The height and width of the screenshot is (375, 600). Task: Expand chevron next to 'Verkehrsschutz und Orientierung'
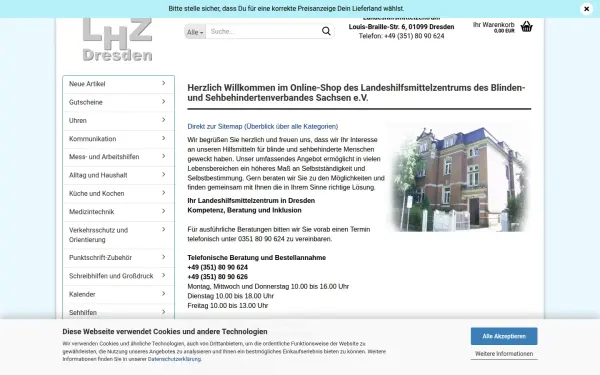click(163, 230)
